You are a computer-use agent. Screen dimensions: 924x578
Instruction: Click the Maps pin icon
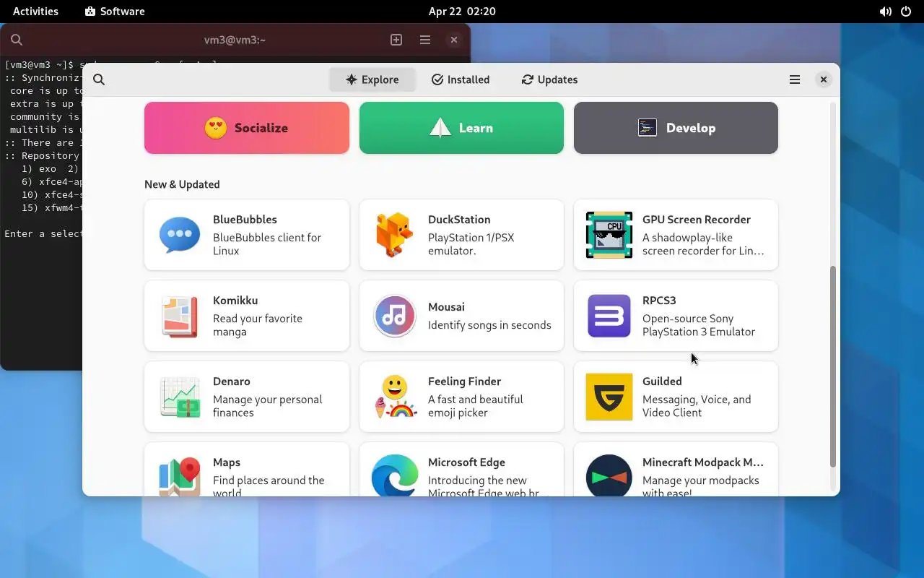(x=180, y=476)
